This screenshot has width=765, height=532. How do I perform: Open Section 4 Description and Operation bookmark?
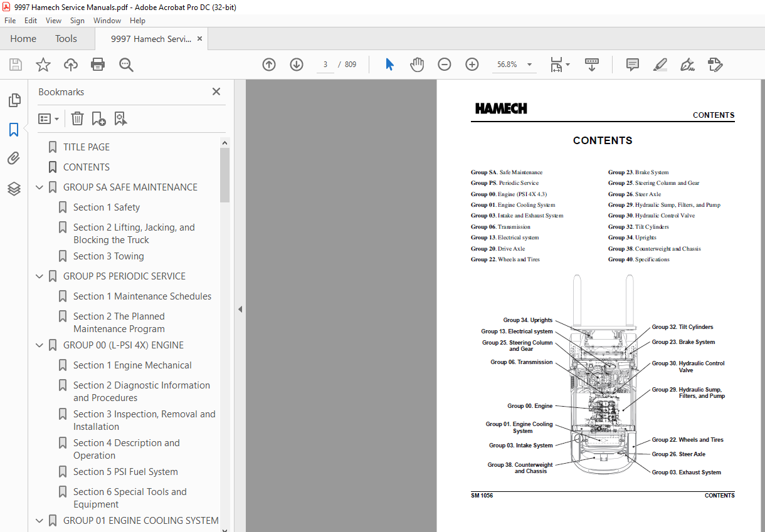tap(127, 449)
